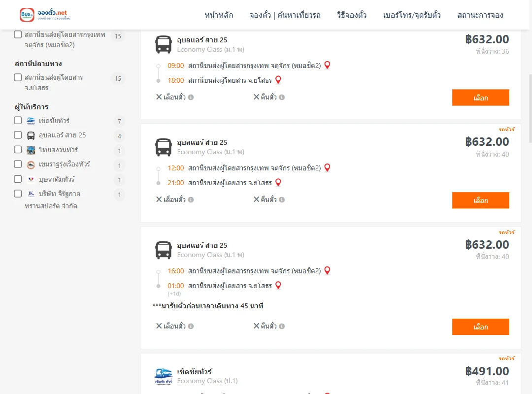
Task: Click เลื่อนตั๋ว info icon on the 16:00 trip
Action: click(191, 327)
